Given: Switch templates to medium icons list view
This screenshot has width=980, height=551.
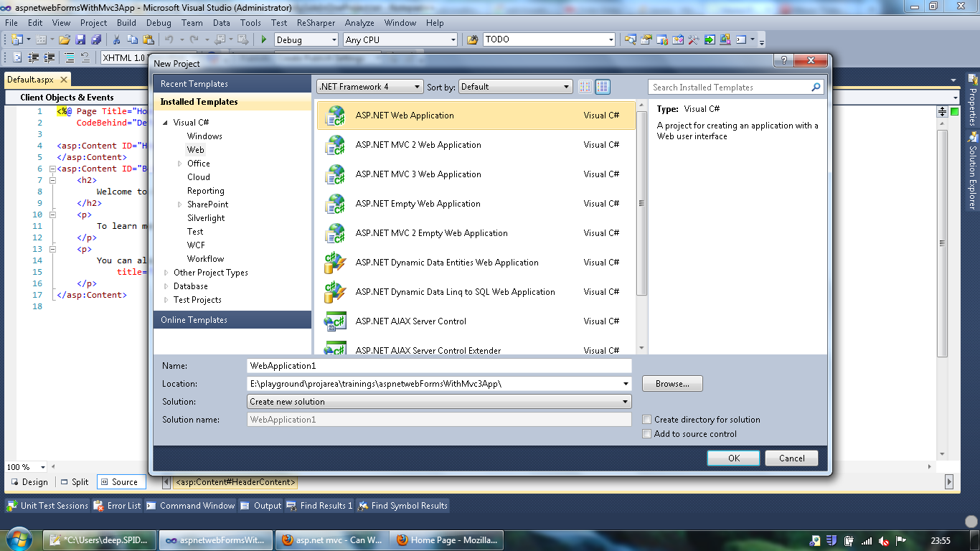Looking at the screenshot, I should (603, 87).
